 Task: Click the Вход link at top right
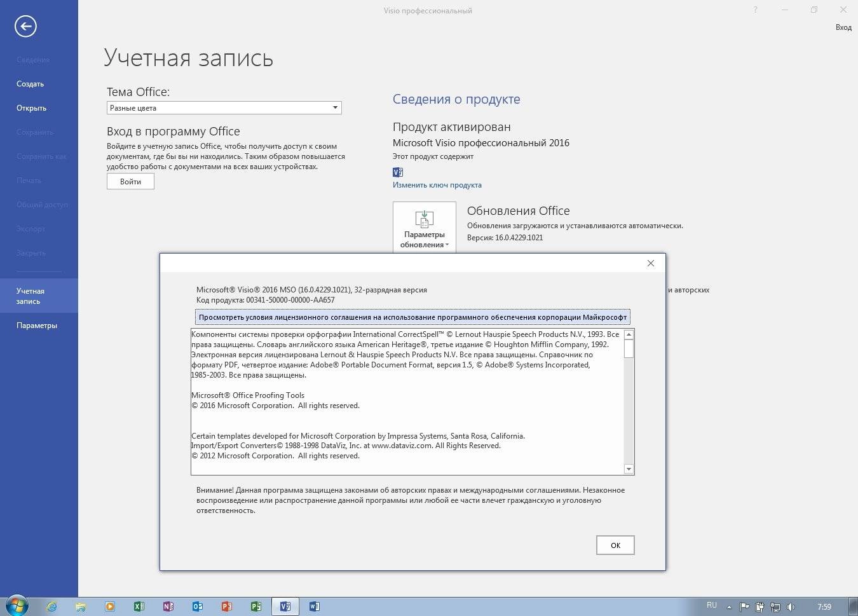coord(843,27)
